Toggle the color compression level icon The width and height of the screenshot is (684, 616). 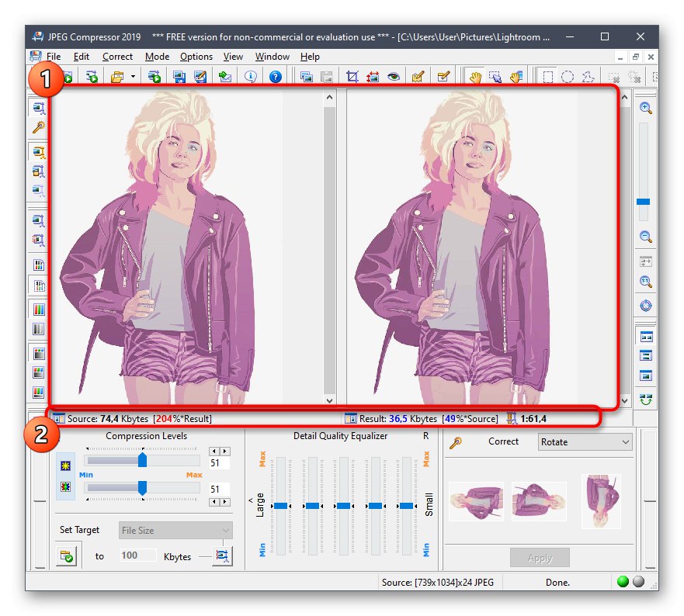point(67,488)
